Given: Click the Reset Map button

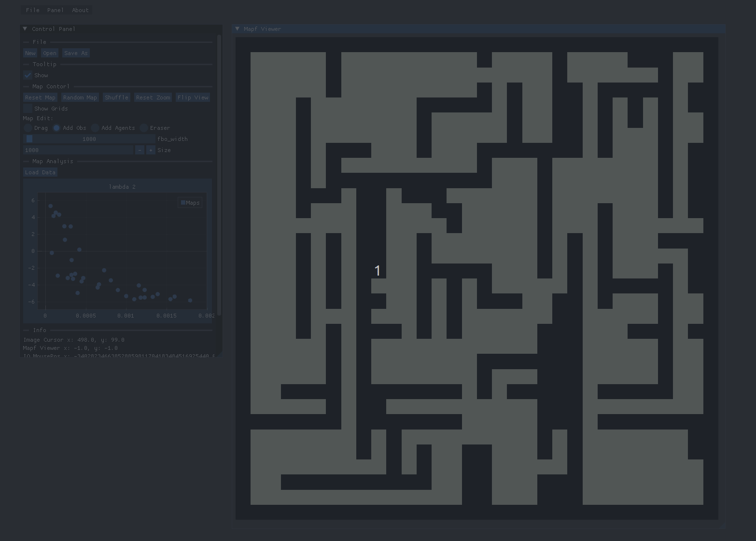Looking at the screenshot, I should tap(40, 97).
